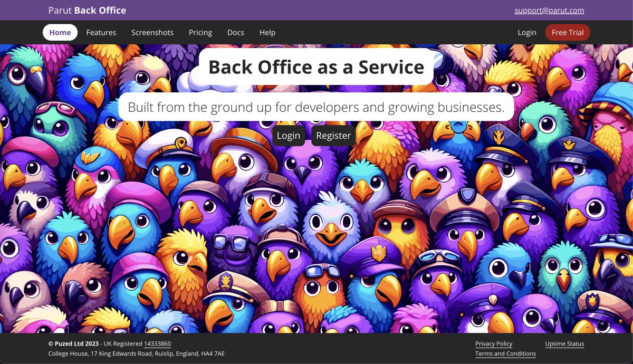Click the "Back Office as a Service" heading
The width and height of the screenshot is (633, 364).
pyautogui.click(x=316, y=67)
